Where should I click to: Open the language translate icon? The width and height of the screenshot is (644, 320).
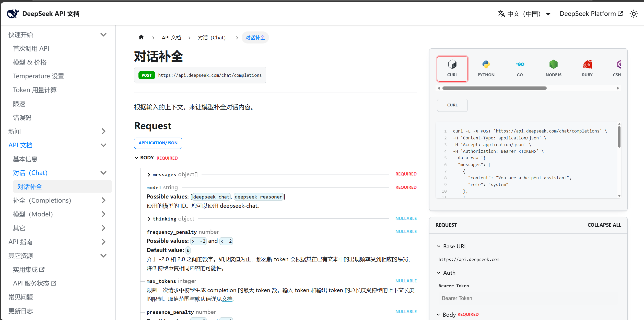[501, 14]
